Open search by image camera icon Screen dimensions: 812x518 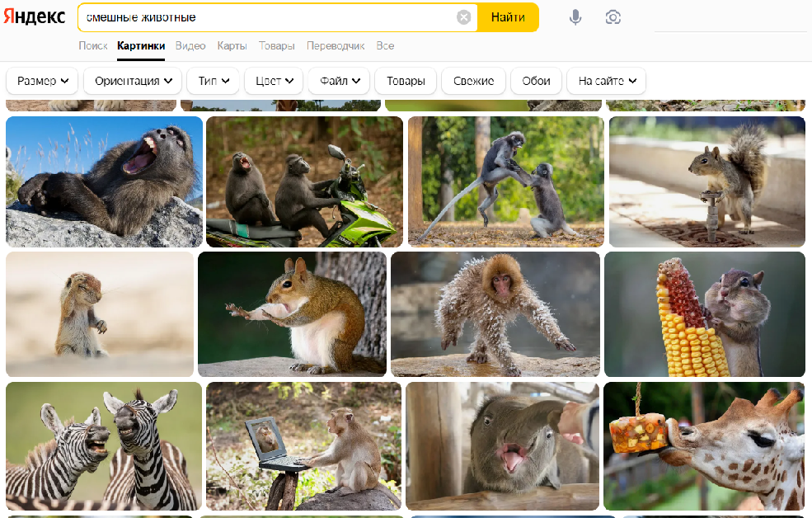point(613,17)
